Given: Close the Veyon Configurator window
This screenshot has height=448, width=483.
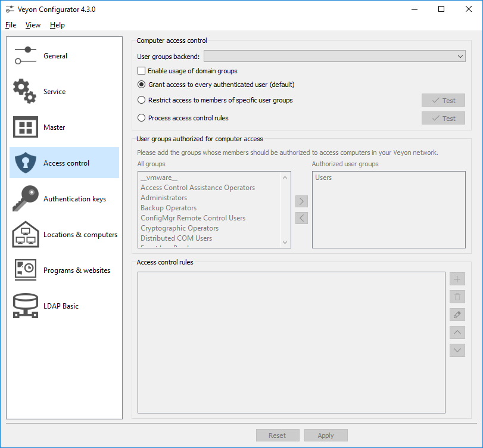Looking at the screenshot, I should pyautogui.click(x=469, y=10).
